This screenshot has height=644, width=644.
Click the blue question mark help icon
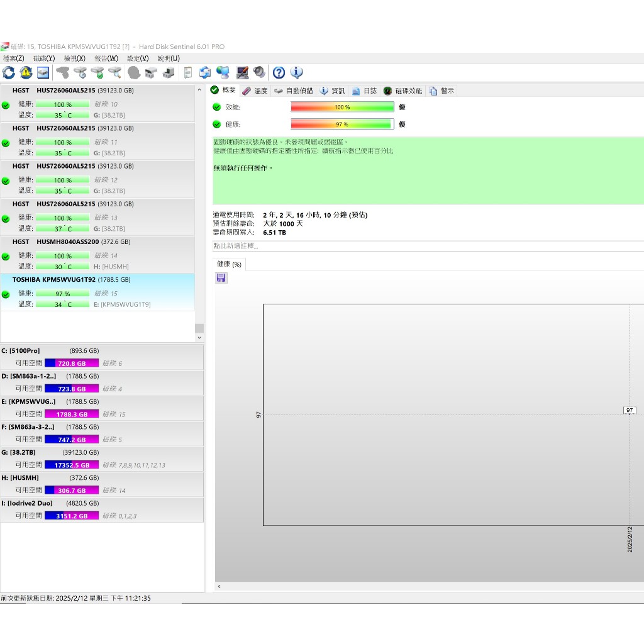[279, 73]
